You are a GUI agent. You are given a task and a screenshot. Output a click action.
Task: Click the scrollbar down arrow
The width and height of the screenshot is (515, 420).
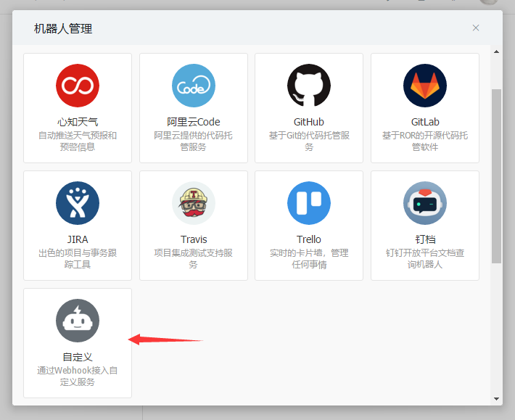pos(496,399)
